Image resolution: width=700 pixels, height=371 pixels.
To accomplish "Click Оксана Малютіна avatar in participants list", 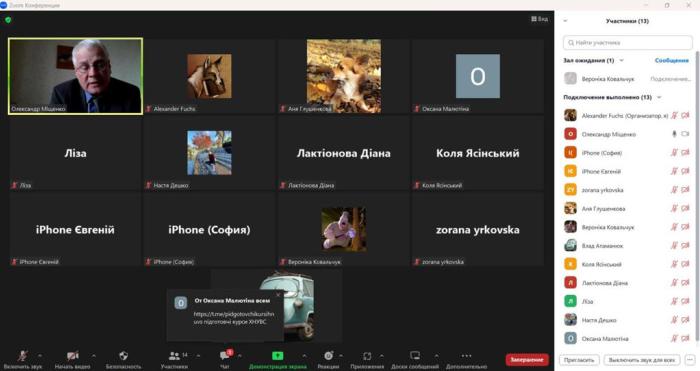I will (x=570, y=338).
